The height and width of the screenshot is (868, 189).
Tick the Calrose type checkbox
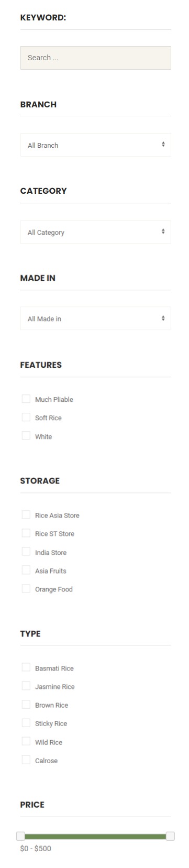[26, 760]
